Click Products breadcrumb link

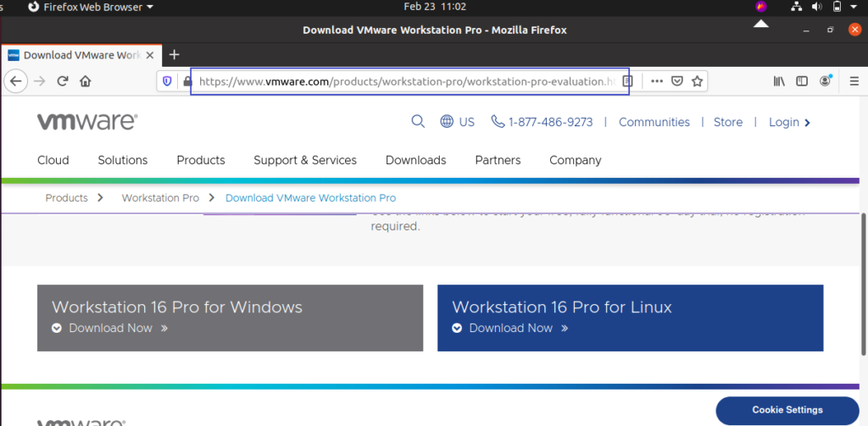(66, 197)
